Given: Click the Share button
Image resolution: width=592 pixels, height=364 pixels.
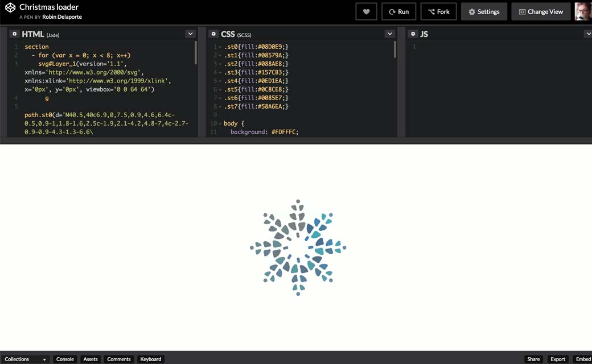Looking at the screenshot, I should click(533, 359).
